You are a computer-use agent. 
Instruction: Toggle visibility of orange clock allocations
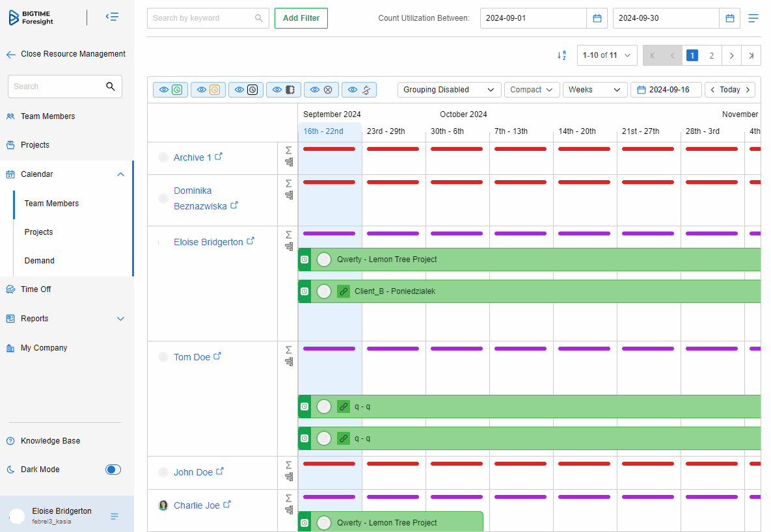[x=208, y=90]
